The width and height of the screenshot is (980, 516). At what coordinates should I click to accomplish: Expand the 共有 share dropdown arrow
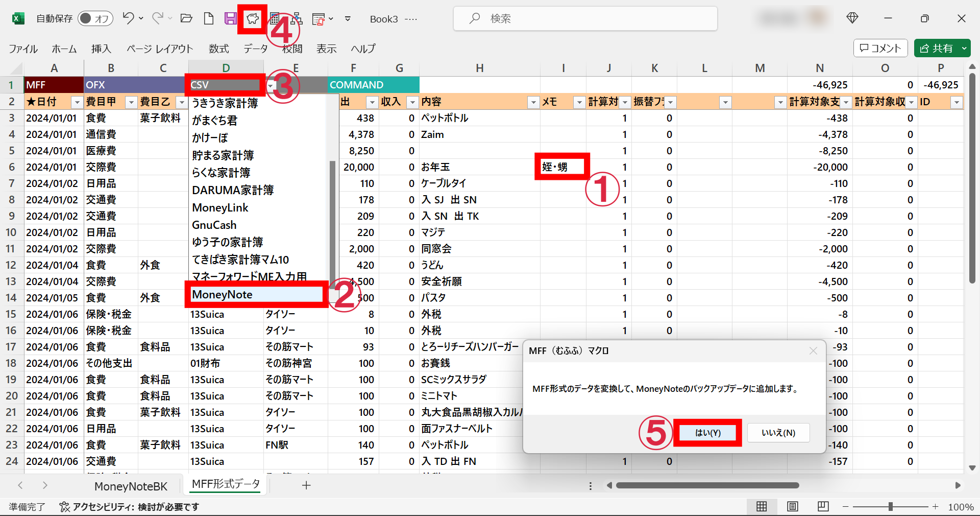[964, 49]
